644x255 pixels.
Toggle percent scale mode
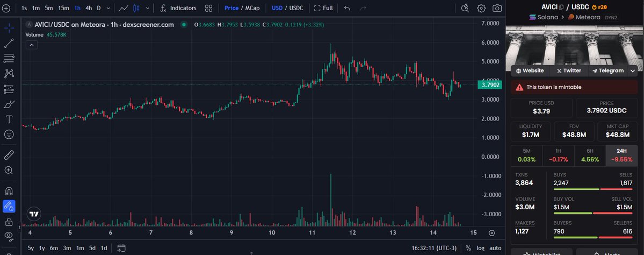tap(468, 248)
